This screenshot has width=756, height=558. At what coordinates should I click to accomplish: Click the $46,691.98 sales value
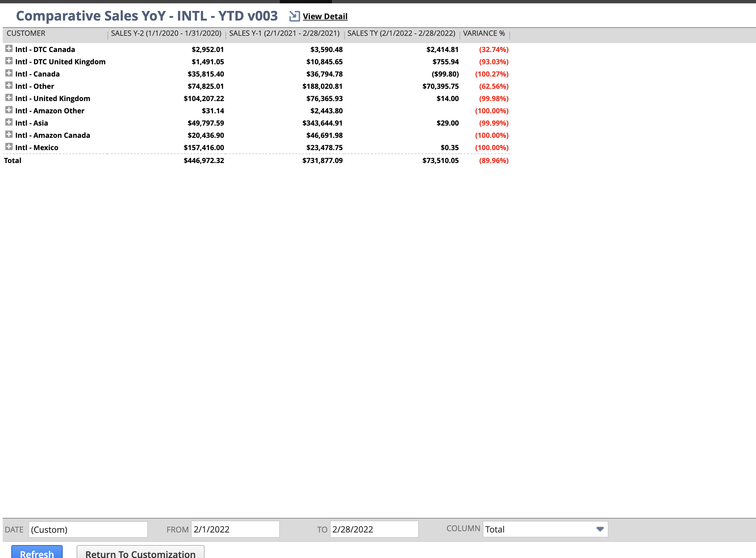click(x=324, y=135)
